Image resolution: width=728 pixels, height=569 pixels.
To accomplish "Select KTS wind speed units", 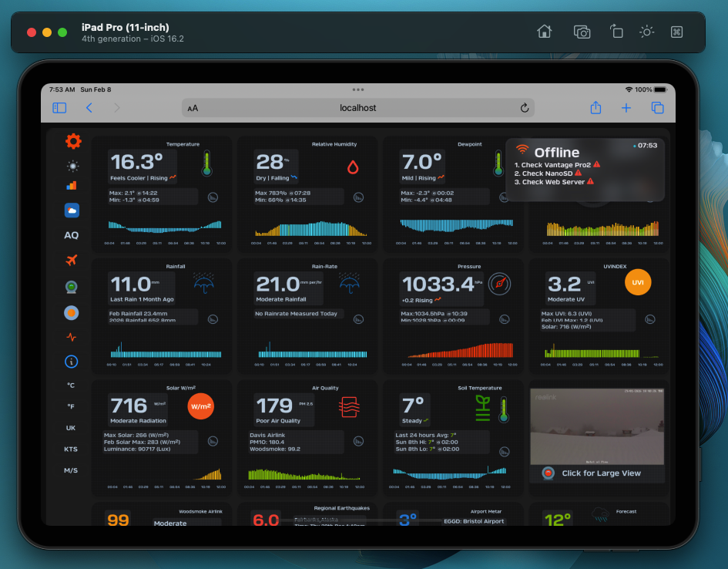I will click(71, 449).
